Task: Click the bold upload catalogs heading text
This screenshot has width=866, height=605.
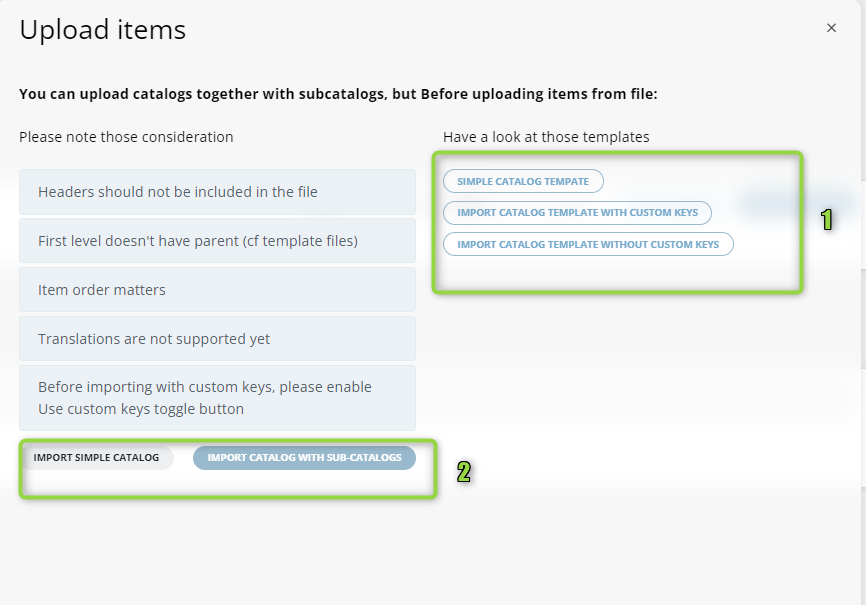Action: 338,94
